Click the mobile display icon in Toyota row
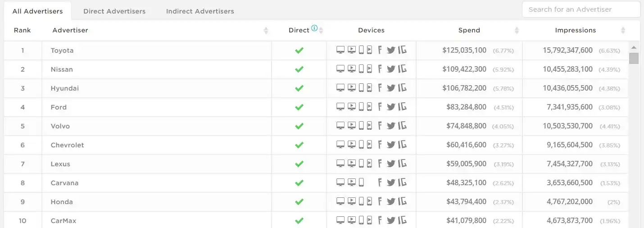This screenshot has height=228, width=644. pos(361,50)
